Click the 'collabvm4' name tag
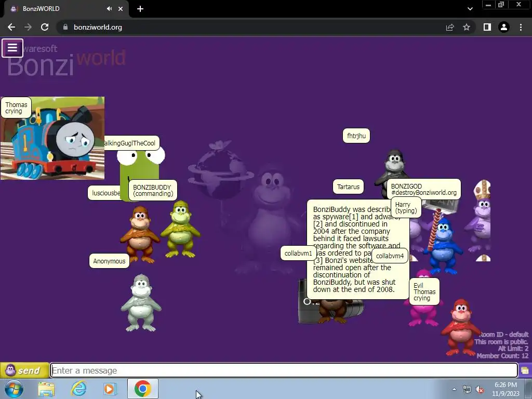Viewport: 532px width, 399px height. (390, 256)
